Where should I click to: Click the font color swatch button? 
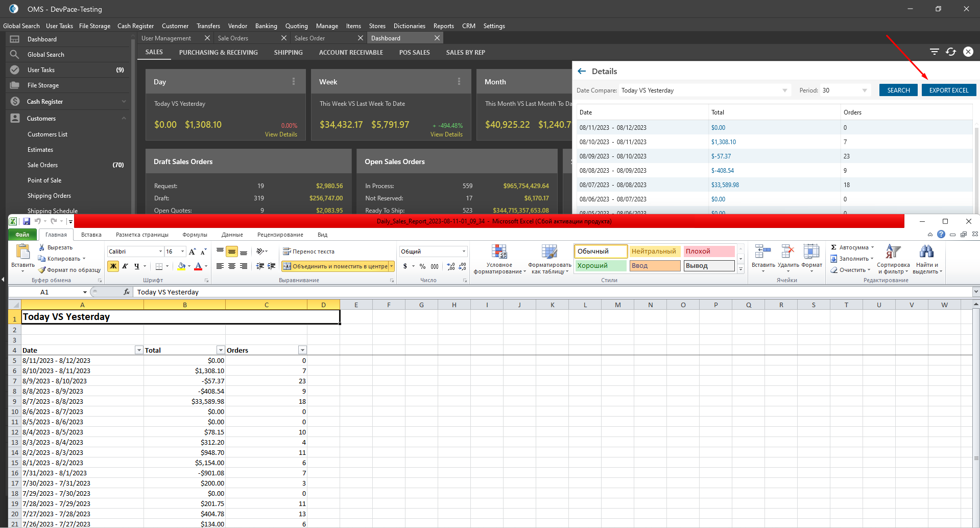[198, 266]
